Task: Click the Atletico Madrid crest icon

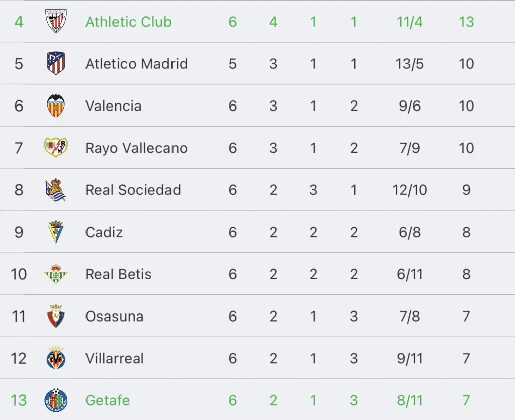Action: coord(56,64)
